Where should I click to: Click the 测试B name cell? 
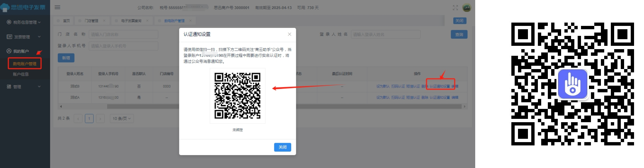(75, 86)
